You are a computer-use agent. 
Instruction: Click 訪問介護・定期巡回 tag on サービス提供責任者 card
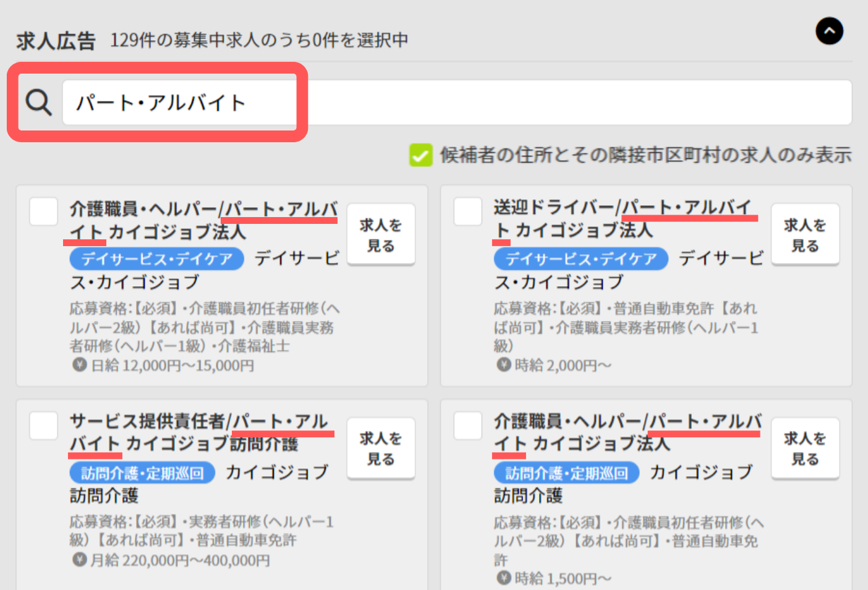coord(142,473)
